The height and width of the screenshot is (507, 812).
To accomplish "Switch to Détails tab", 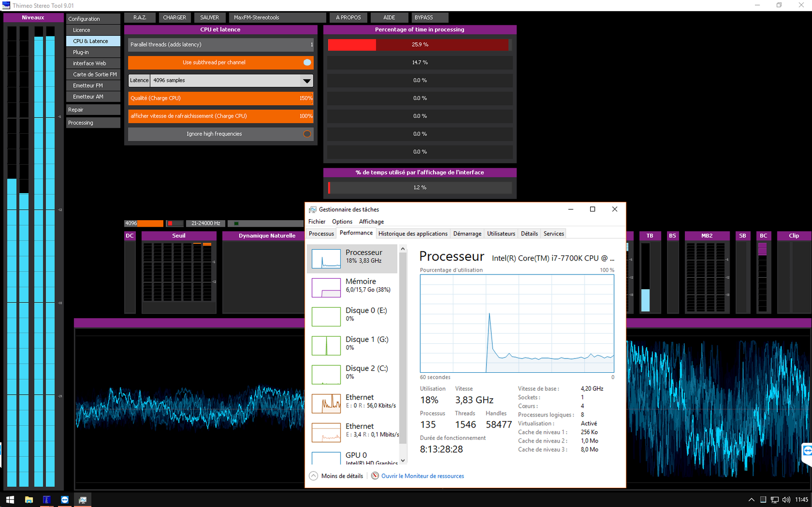I will [x=529, y=234].
